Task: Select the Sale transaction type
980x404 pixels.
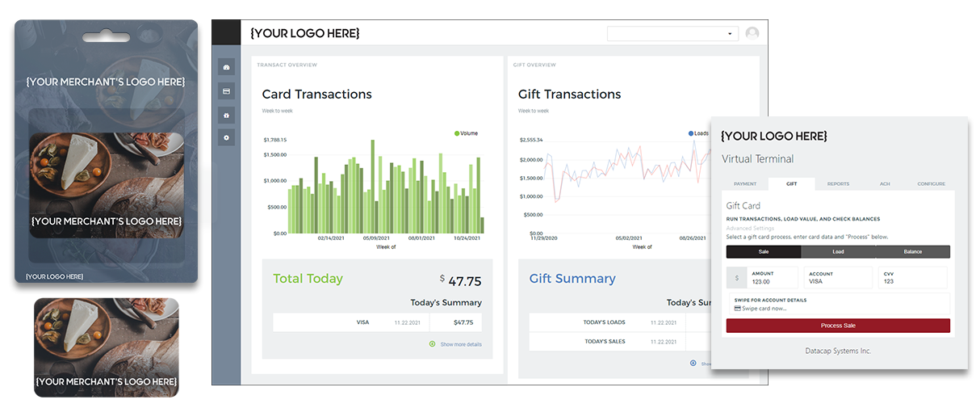Action: 763,252
